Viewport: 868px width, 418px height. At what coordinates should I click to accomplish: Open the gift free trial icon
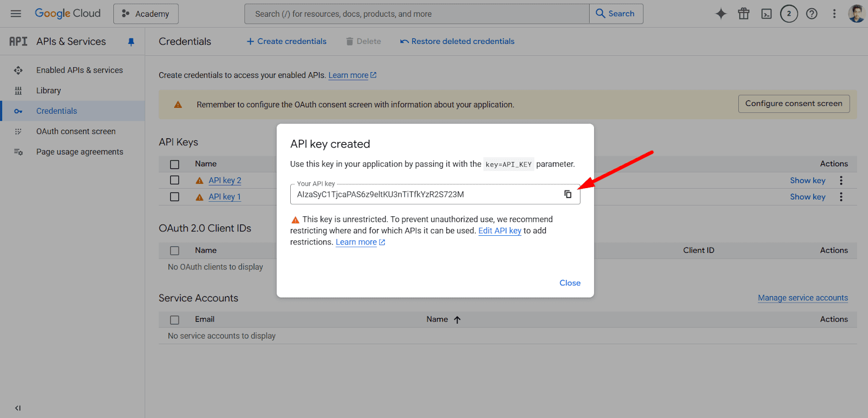click(x=744, y=14)
